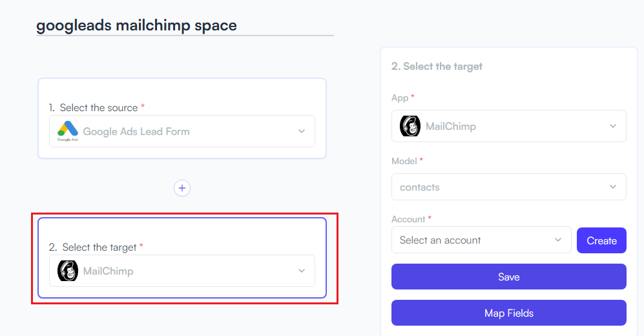
Task: Expand the source dropdown via its chevron arrow
Action: click(x=302, y=131)
